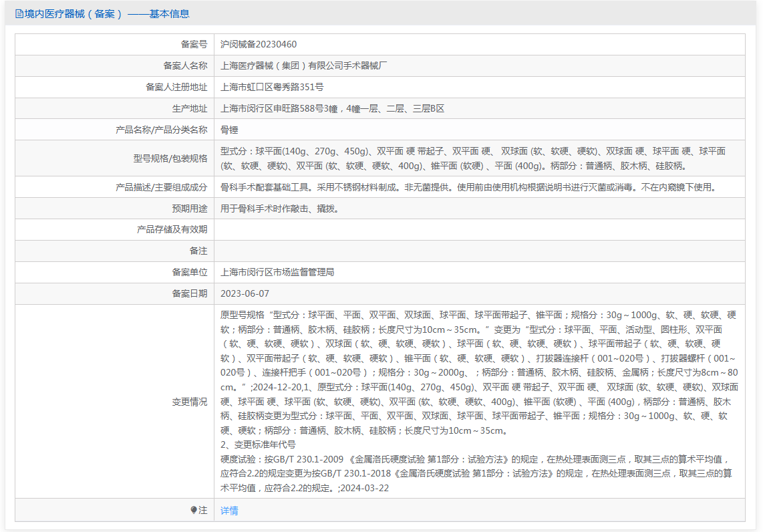Viewport: 763px width, 532px height.
Task: Click the 变更情况 label
Action: pyautogui.click(x=190, y=402)
